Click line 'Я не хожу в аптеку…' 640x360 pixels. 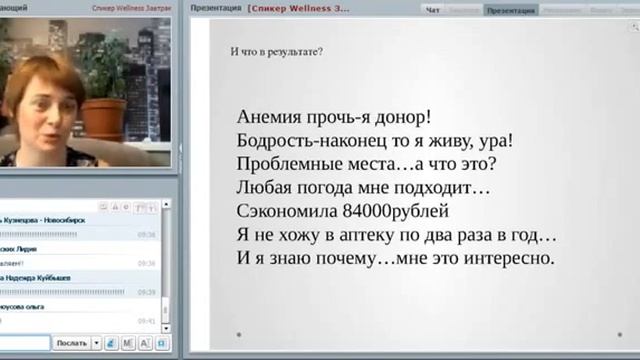pos(397,235)
